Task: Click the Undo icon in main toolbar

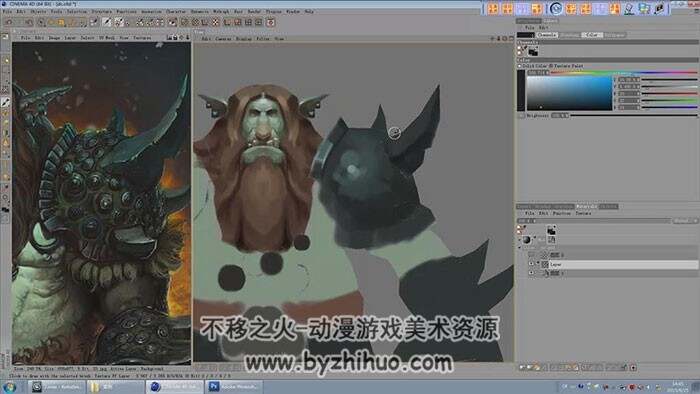Action: click(9, 22)
